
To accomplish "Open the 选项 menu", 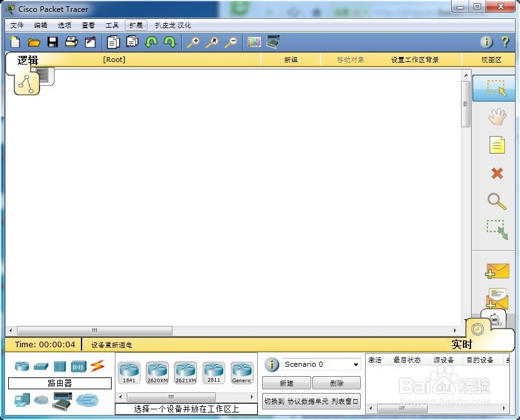I will (x=65, y=25).
